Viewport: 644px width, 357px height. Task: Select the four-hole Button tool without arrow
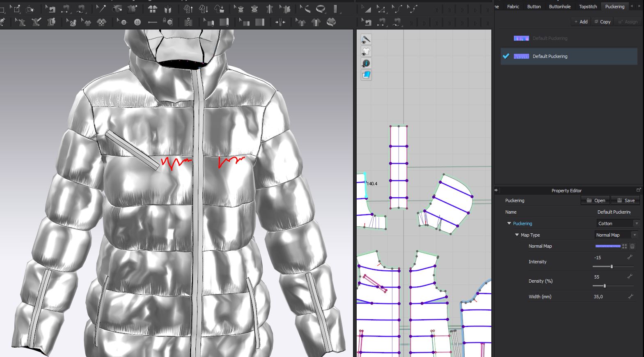click(138, 22)
